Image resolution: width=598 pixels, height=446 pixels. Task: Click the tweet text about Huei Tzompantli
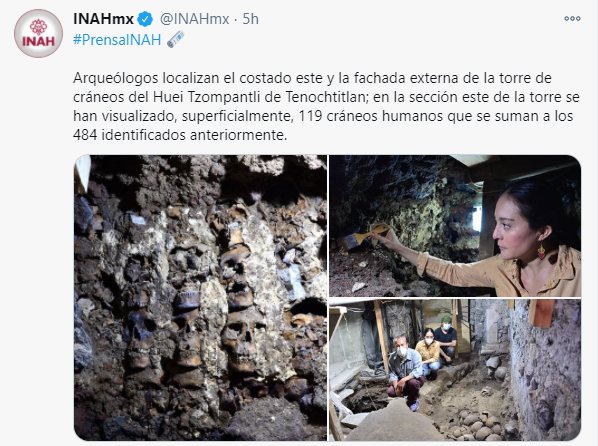tap(326, 106)
